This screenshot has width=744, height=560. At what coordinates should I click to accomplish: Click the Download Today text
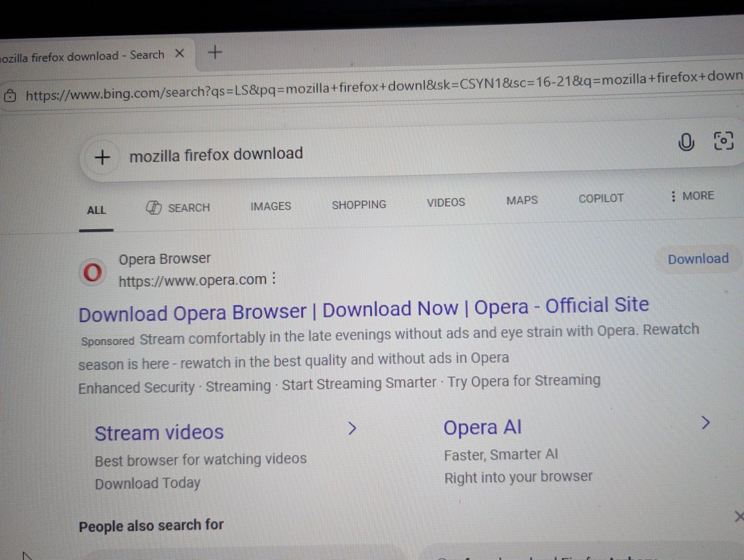pos(148,484)
